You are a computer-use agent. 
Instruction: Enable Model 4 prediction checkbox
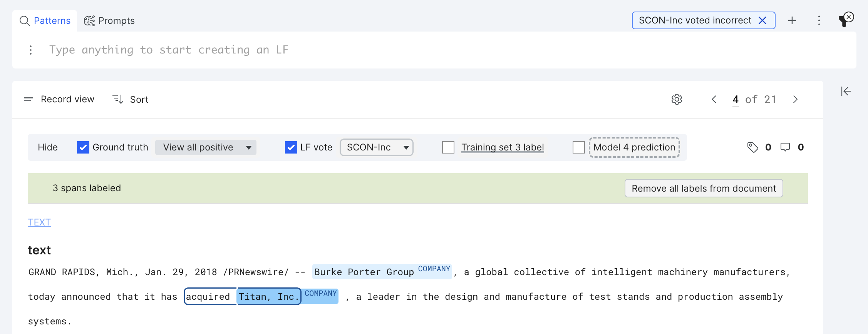coord(578,147)
